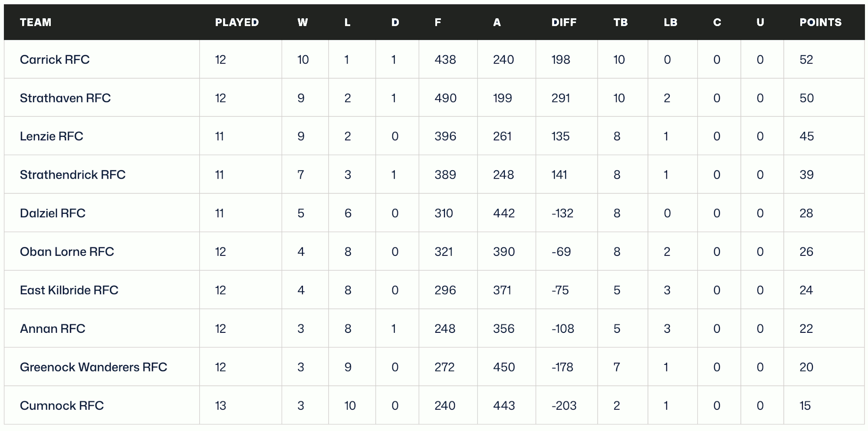
Task: Select East Kilbride RFC row name
Action: [69, 290]
